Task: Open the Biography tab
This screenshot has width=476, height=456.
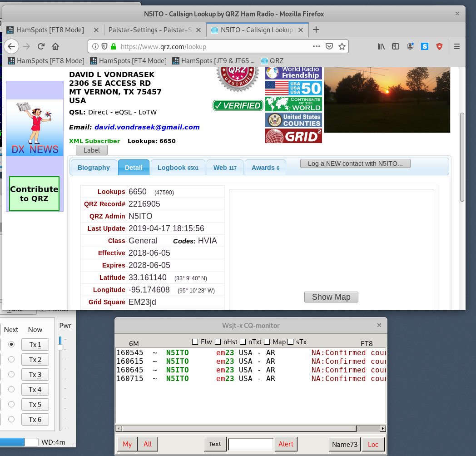Action: (x=94, y=168)
